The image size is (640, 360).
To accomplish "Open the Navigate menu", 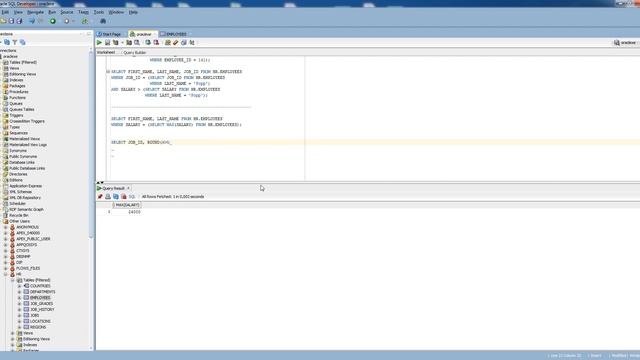I will tap(36, 12).
